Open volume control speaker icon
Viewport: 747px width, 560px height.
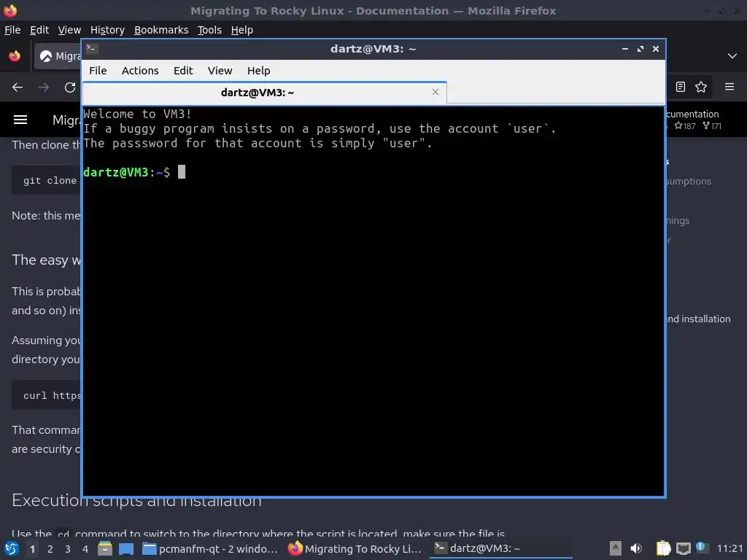pyautogui.click(x=636, y=548)
